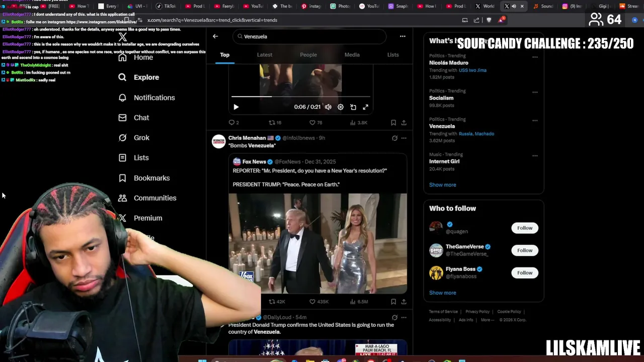Open the quoted Fox News post text

[x=309, y=177]
